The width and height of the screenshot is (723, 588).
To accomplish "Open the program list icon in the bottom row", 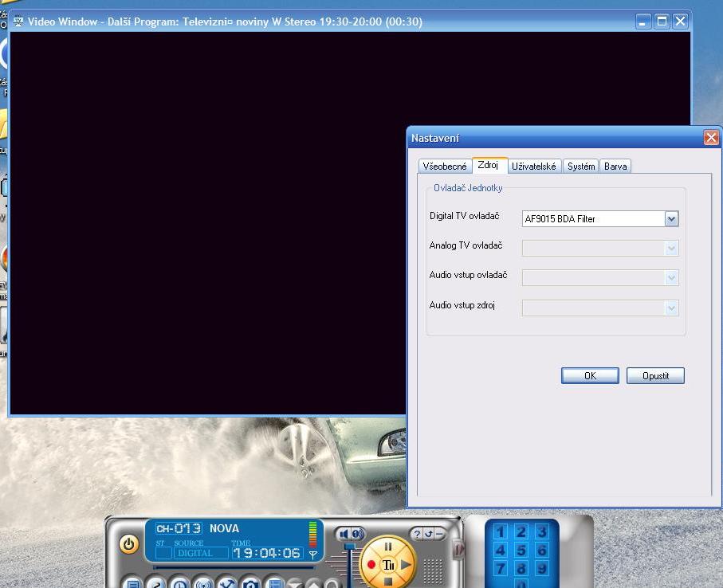I will tap(133, 584).
